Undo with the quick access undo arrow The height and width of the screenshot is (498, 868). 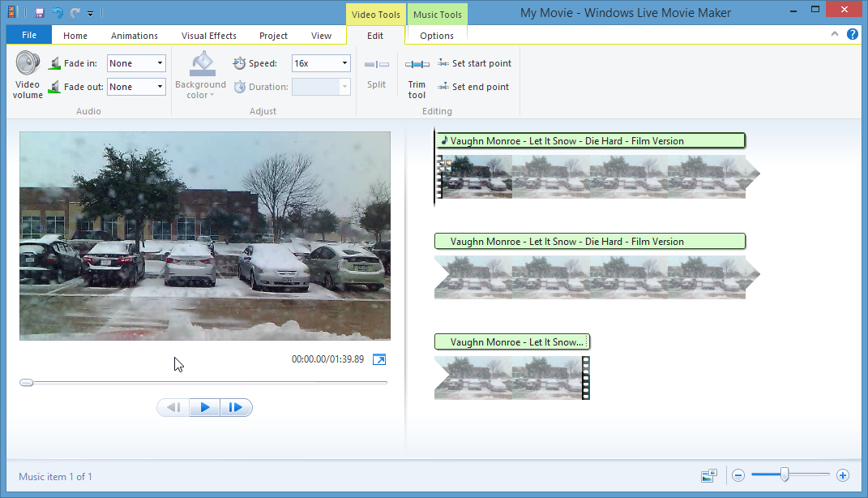58,13
